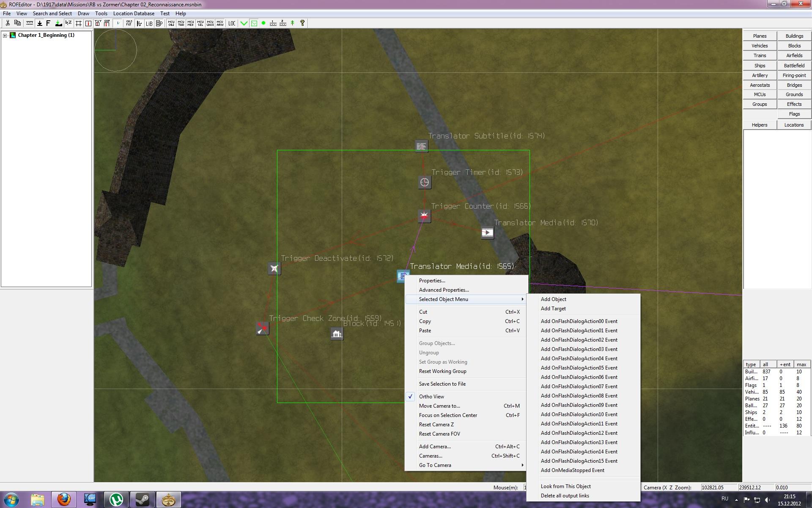Open the Location Database menu
The width and height of the screenshot is (812, 508).
pos(134,14)
